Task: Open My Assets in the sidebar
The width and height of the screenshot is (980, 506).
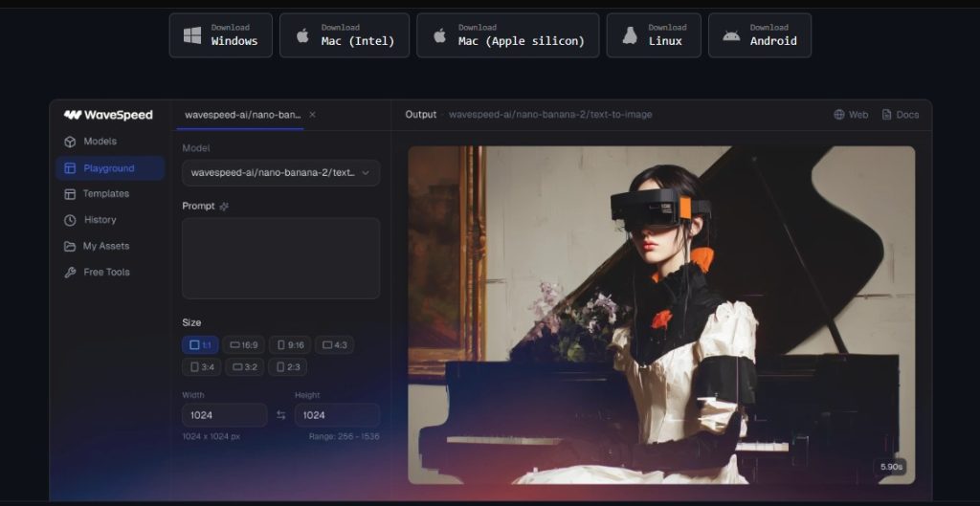Action: pyautogui.click(x=109, y=246)
